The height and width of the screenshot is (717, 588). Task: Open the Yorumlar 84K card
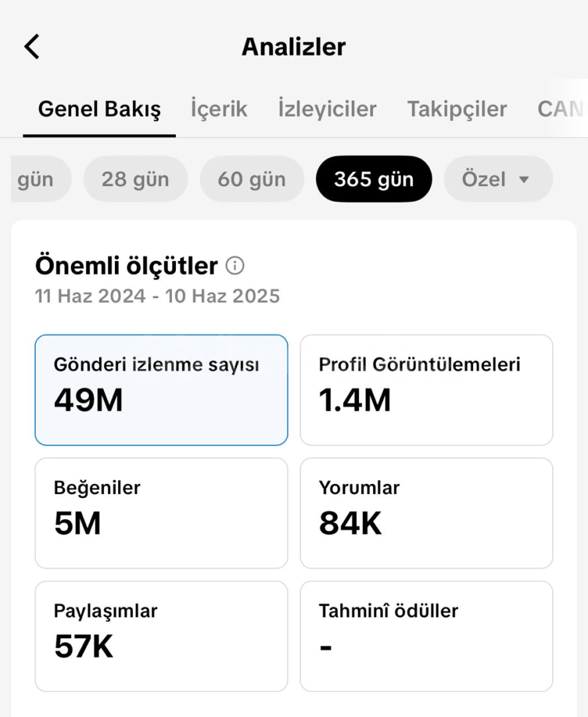(x=426, y=513)
